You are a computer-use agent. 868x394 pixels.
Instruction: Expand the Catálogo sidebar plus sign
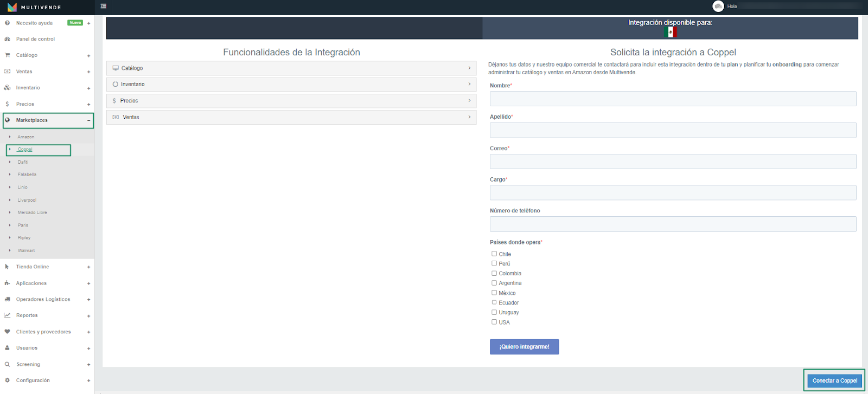tap(88, 56)
